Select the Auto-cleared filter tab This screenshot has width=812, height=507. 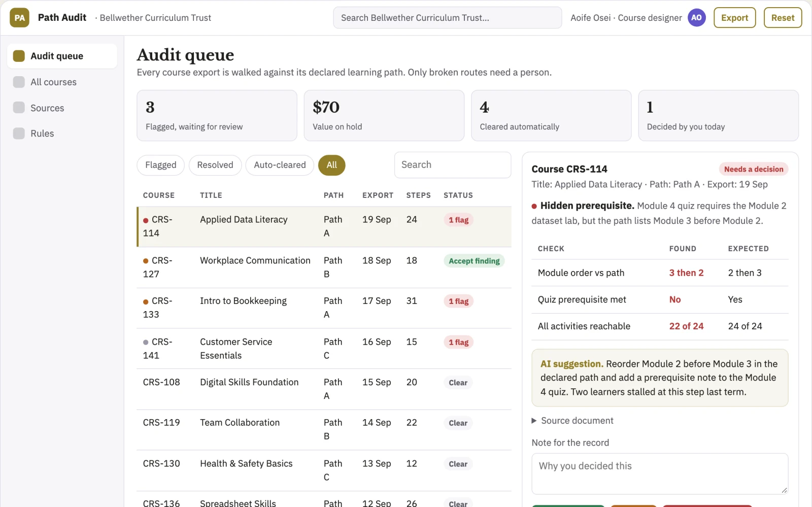[280, 165]
